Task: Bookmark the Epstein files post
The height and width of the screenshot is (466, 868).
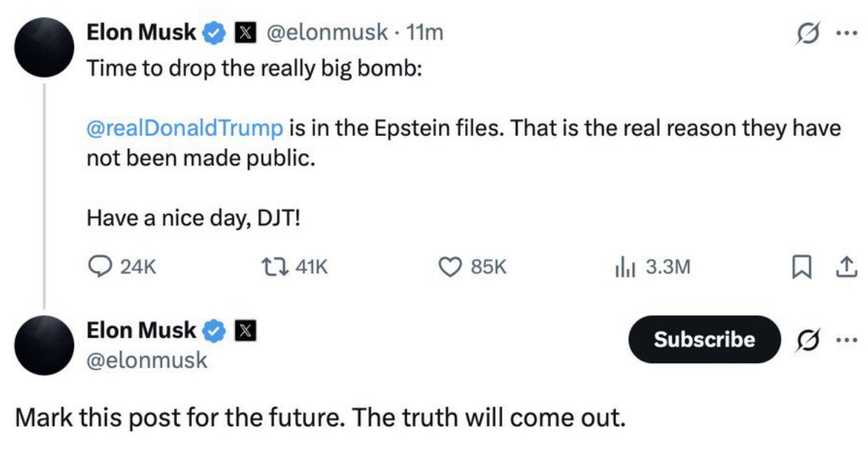Action: tap(800, 268)
